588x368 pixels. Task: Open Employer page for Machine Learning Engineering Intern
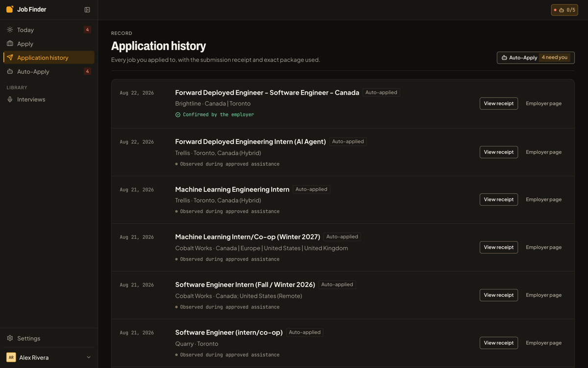point(543,200)
